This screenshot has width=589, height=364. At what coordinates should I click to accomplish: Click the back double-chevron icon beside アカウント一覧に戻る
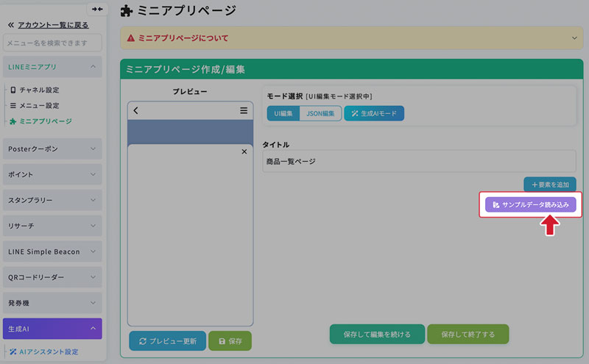[11, 25]
